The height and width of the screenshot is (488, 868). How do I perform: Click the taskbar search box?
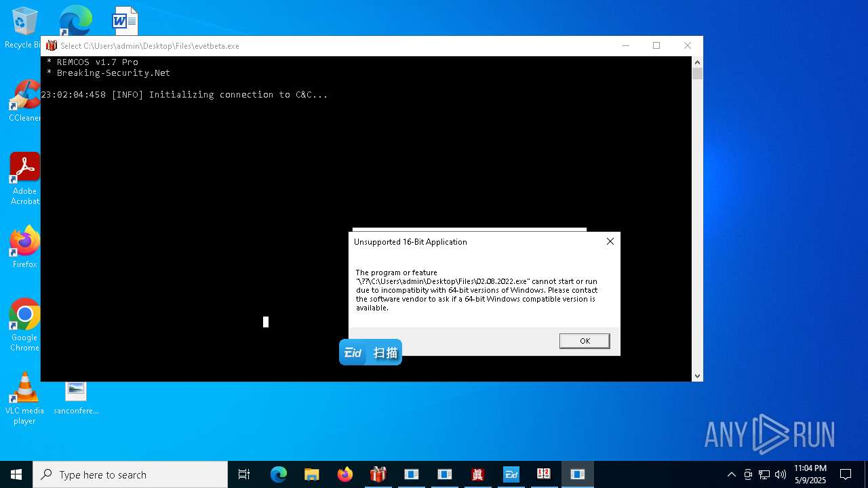[x=130, y=474]
